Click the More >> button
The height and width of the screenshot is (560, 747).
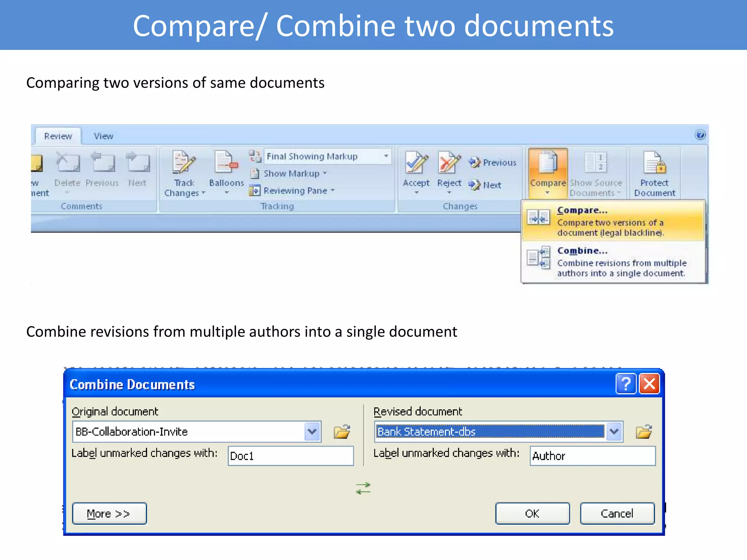coord(109,513)
